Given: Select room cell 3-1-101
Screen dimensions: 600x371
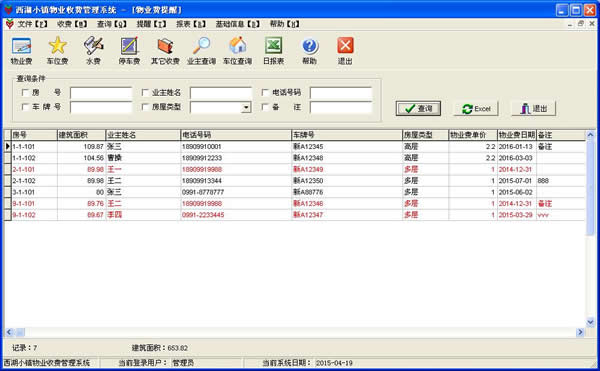Looking at the screenshot, I should coord(34,192).
